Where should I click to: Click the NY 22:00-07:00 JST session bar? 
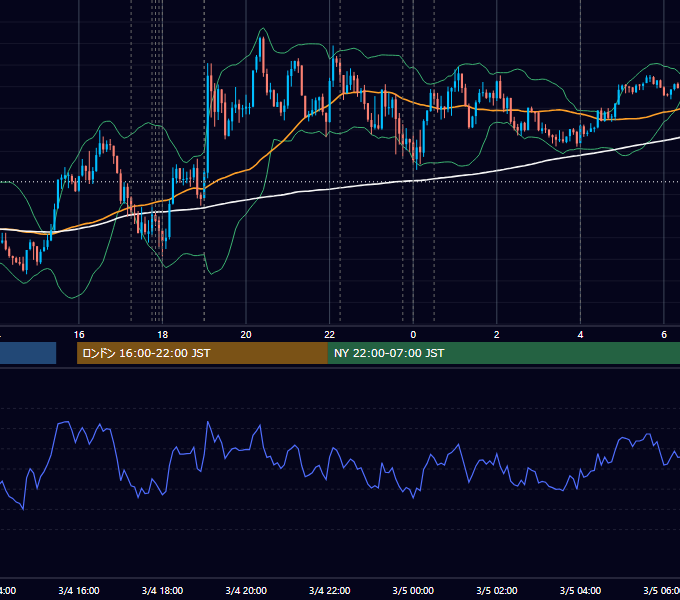503,353
